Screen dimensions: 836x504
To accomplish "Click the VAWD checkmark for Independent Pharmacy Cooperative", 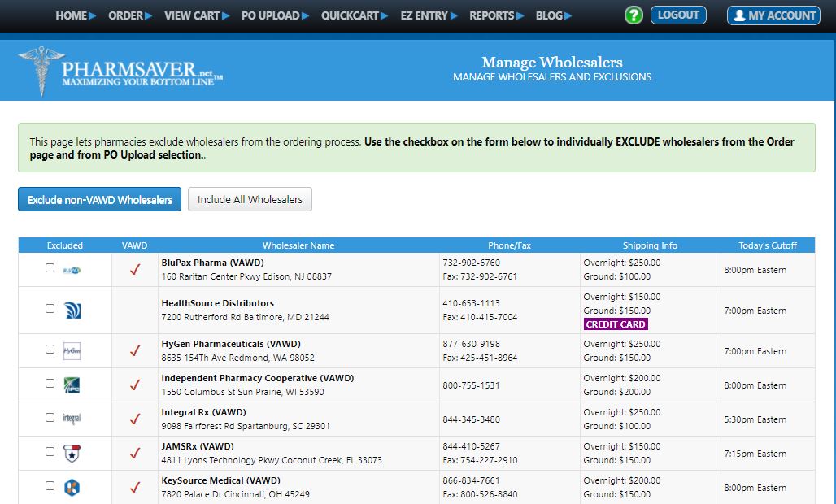I will (x=135, y=385).
